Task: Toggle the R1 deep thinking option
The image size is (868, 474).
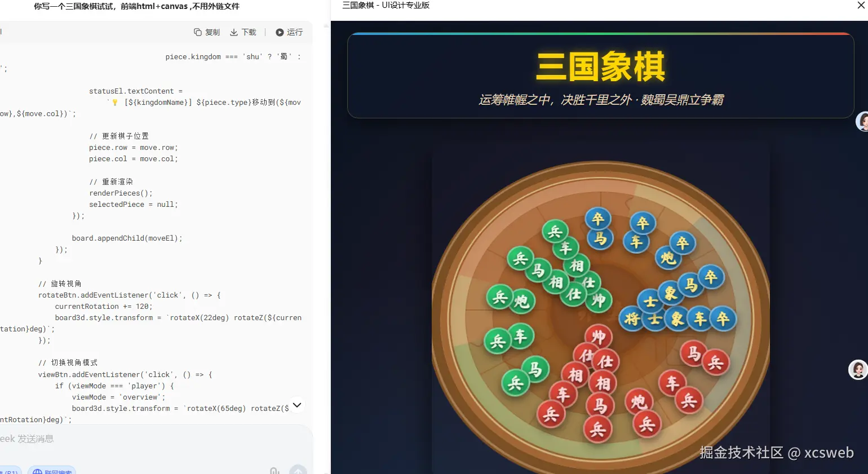Action: pyautogui.click(x=10, y=471)
